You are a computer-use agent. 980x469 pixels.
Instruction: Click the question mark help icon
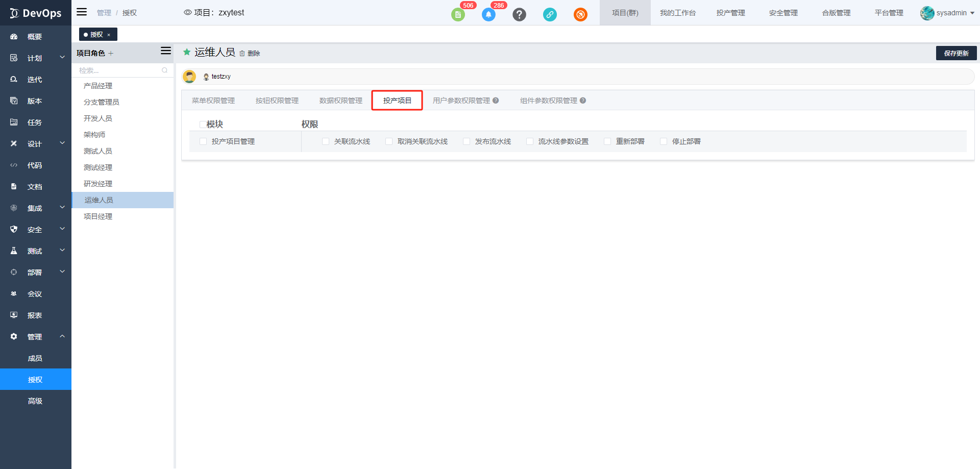519,15
